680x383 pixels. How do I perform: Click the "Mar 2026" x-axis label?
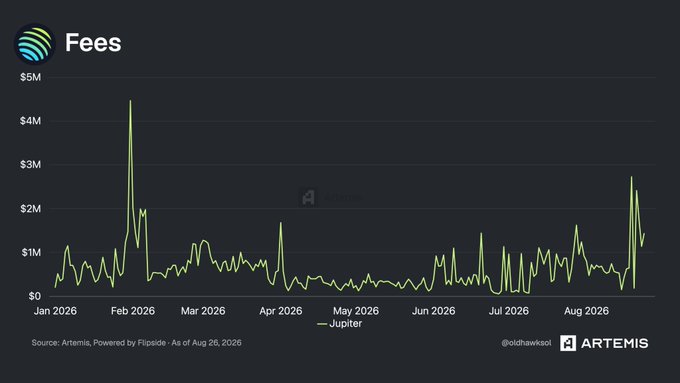[203, 311]
